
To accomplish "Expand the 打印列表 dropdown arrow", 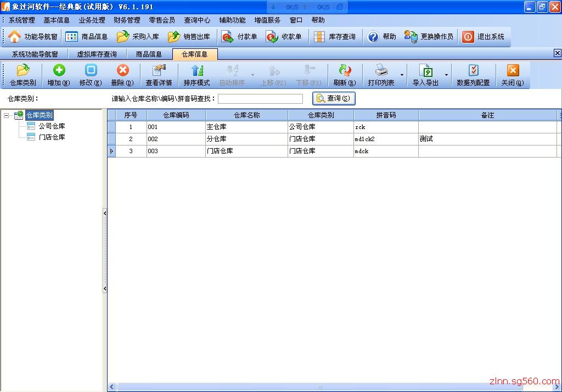I will (x=402, y=75).
